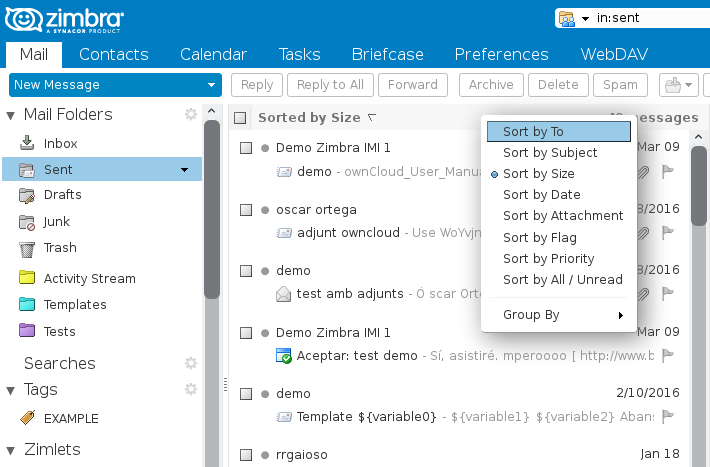The image size is (710, 467).
Task: Click the Drafts folder icon
Action: point(27,195)
